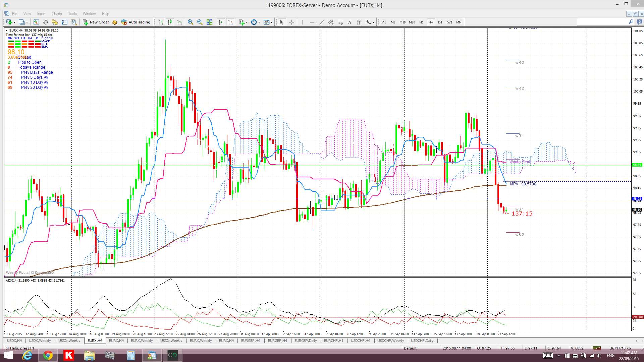Open the Insert menu
The image size is (644, 362).
41,14
